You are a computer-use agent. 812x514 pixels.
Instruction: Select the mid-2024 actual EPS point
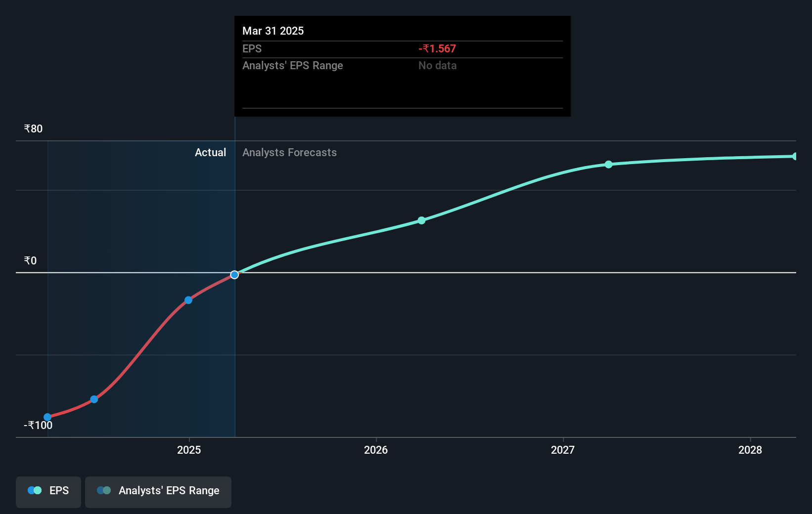click(x=94, y=399)
